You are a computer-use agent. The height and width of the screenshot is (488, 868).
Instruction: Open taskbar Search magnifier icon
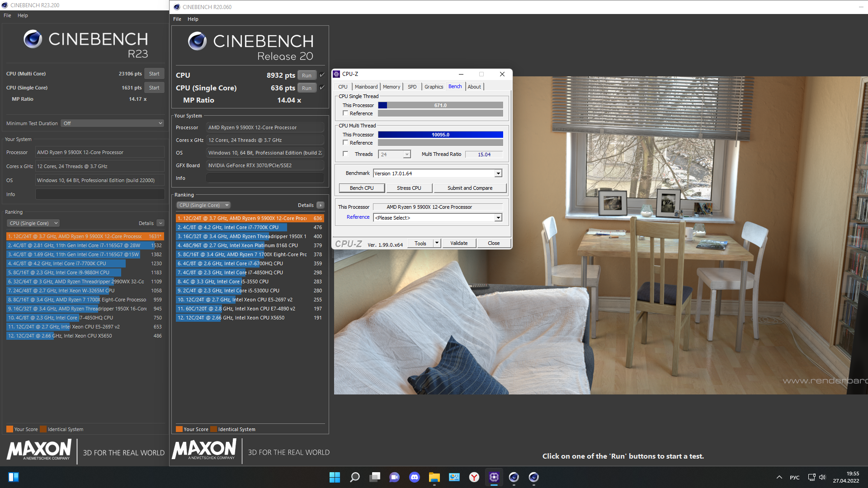click(355, 477)
